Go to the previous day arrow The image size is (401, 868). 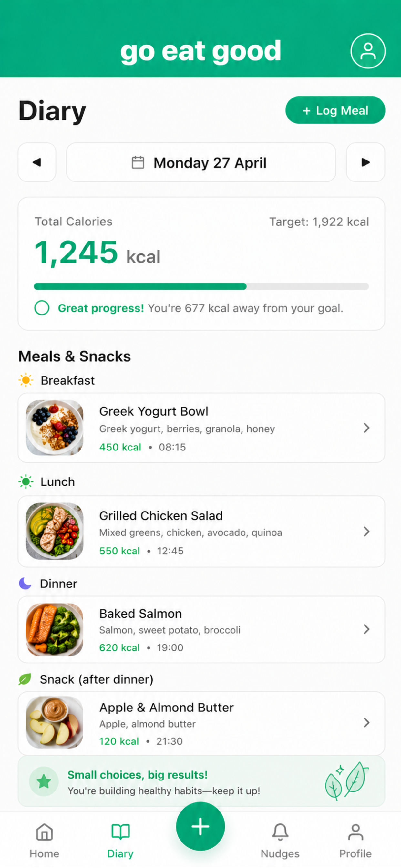pos(37,162)
